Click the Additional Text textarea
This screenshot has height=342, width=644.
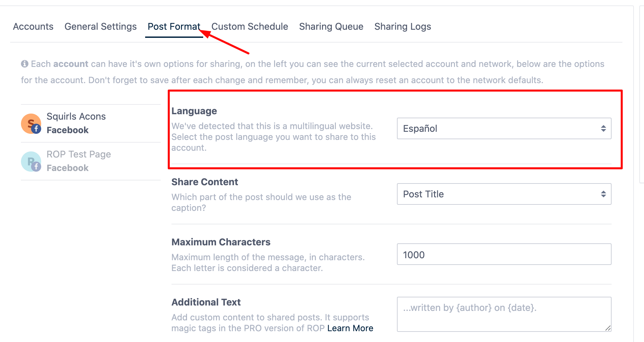click(x=504, y=314)
